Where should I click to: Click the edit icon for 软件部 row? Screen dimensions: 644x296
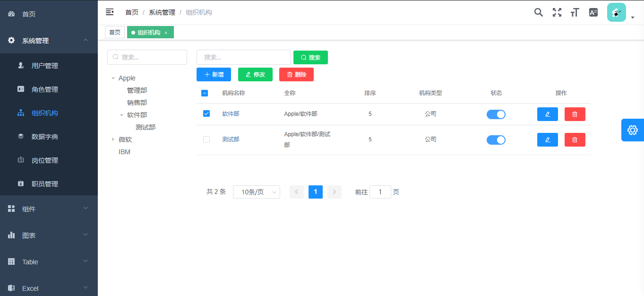coord(548,114)
